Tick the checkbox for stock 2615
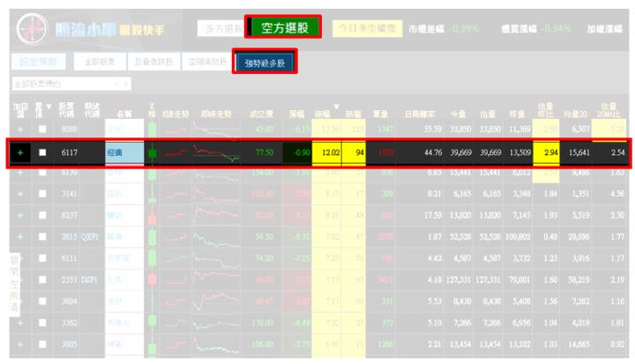Image resolution: width=635 pixels, height=364 pixels. 42,236
